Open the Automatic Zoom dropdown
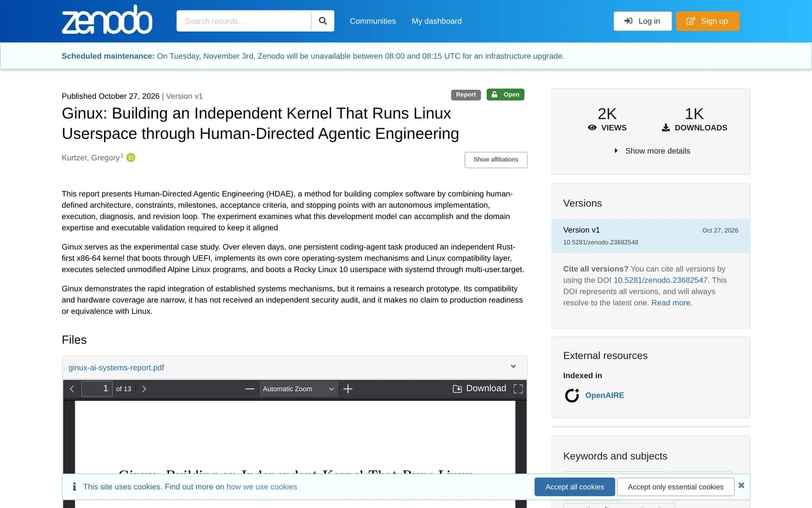 298,389
